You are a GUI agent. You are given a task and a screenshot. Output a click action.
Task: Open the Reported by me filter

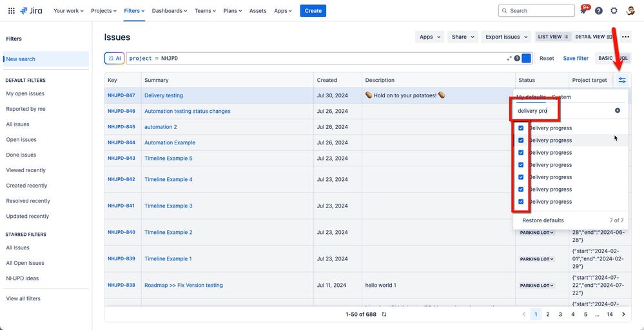tap(26, 109)
